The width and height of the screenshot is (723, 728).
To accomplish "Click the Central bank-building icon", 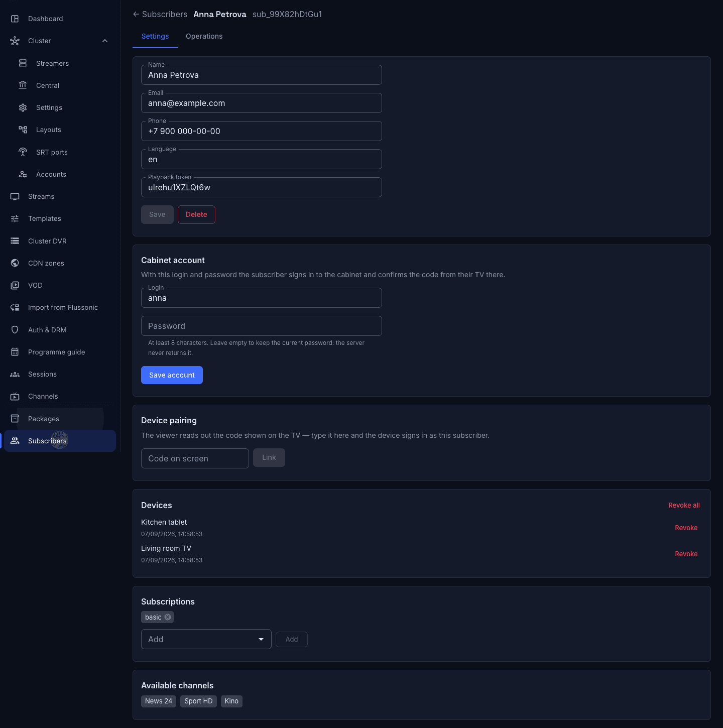I will (x=23, y=85).
